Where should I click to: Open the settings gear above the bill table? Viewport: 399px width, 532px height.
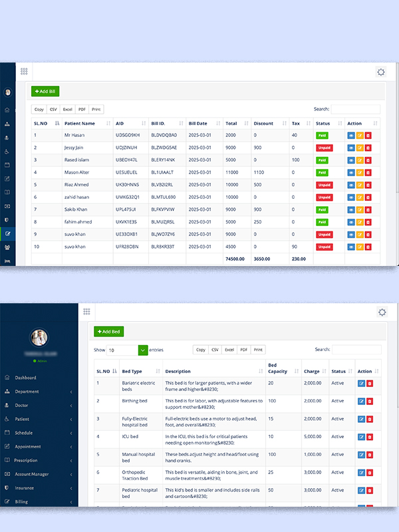click(381, 72)
